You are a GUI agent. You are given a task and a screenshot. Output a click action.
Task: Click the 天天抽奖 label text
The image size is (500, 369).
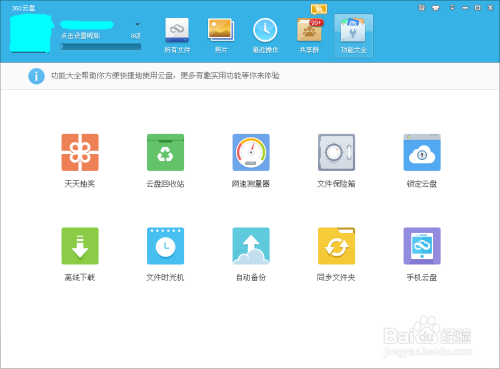click(80, 184)
